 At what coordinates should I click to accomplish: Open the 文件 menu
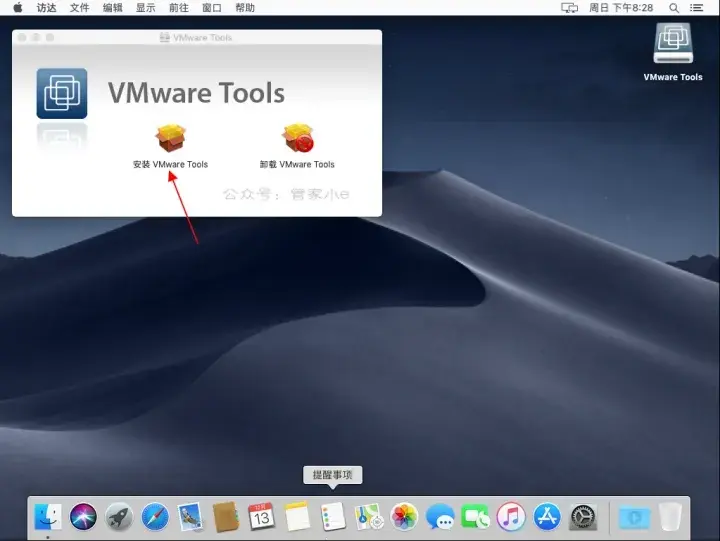click(79, 8)
